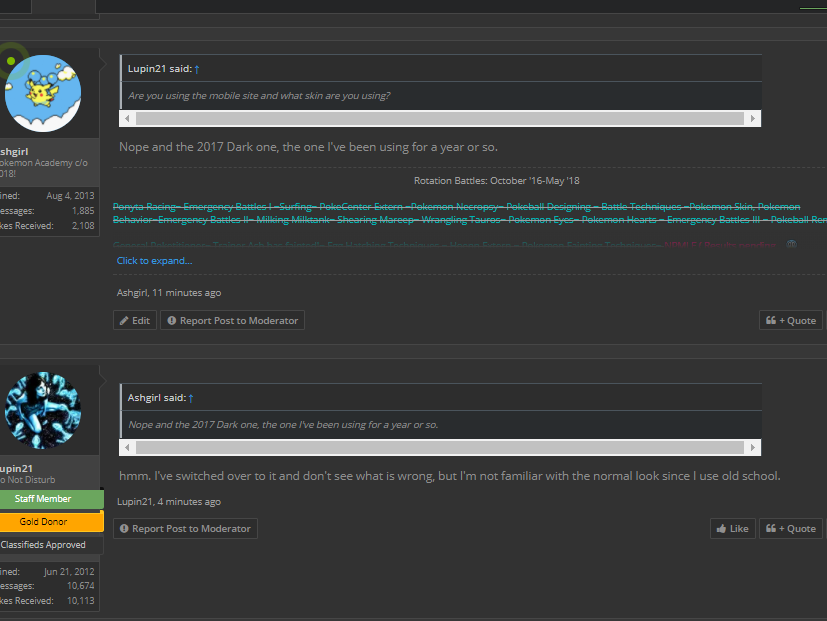The width and height of the screenshot is (827, 621).
Task: Open Lupin21's avatar profile
Action: (42, 411)
